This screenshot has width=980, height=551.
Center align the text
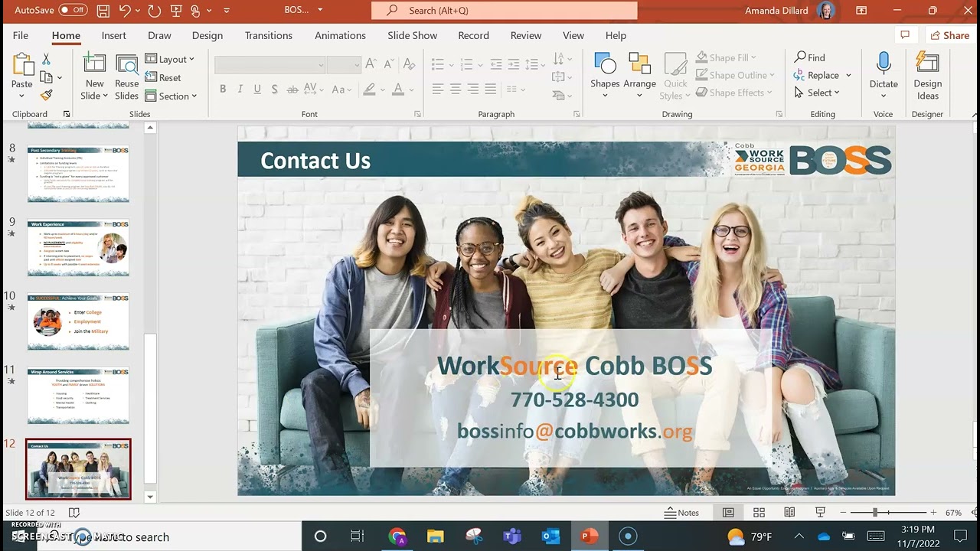(456, 90)
